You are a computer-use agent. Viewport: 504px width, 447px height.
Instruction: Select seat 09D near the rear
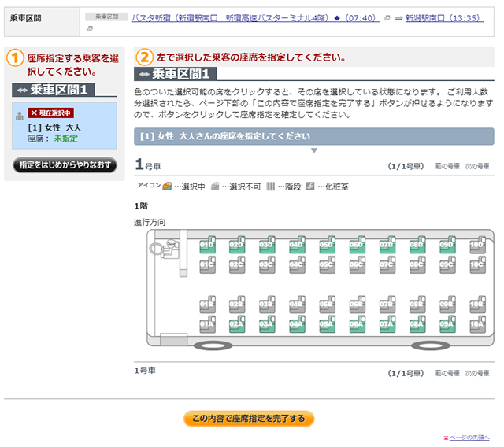447,246
